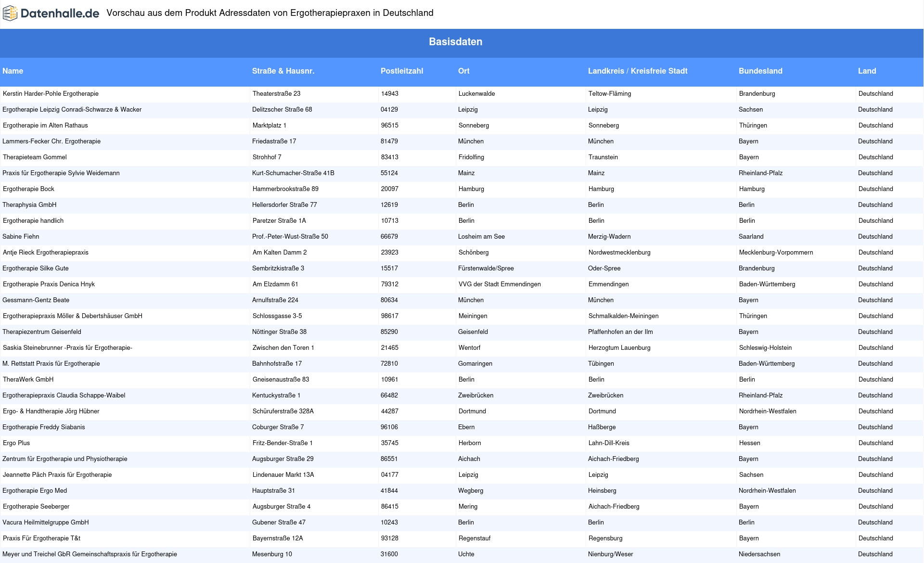Select Ergotherapie Praxis Denica Hnyk
924x563 pixels.
tap(49, 284)
